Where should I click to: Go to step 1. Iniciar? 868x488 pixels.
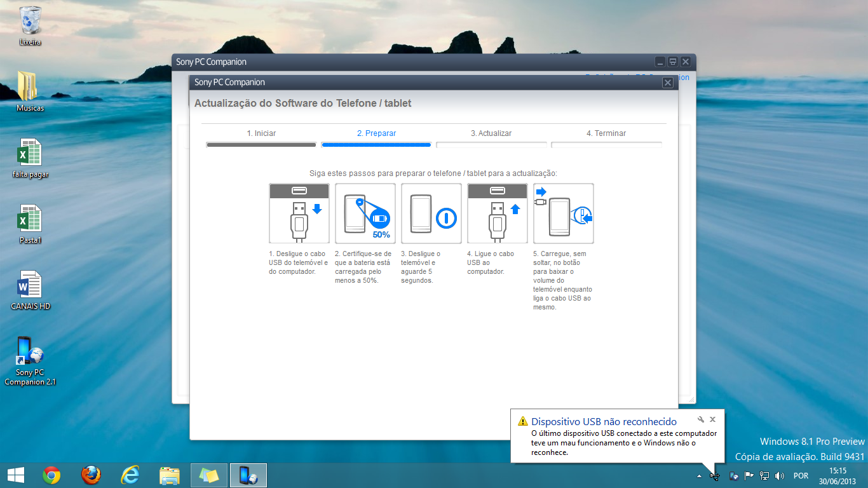pyautogui.click(x=261, y=133)
